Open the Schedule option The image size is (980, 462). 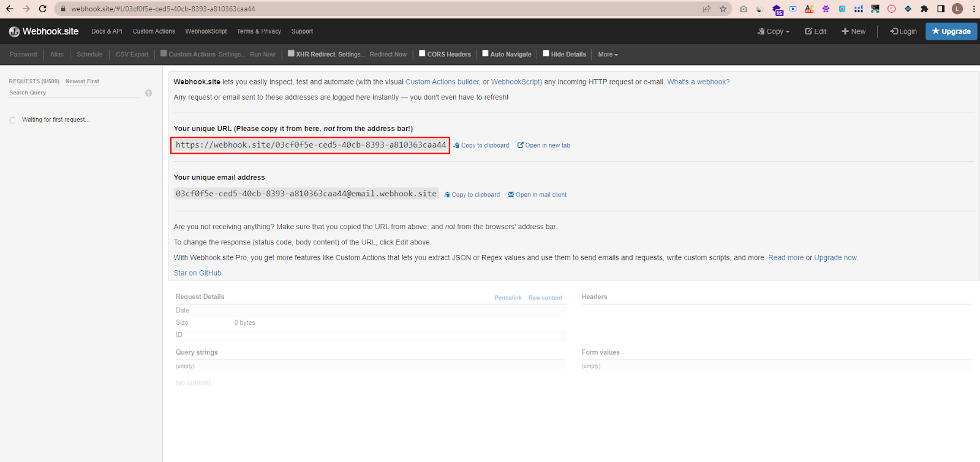click(89, 55)
